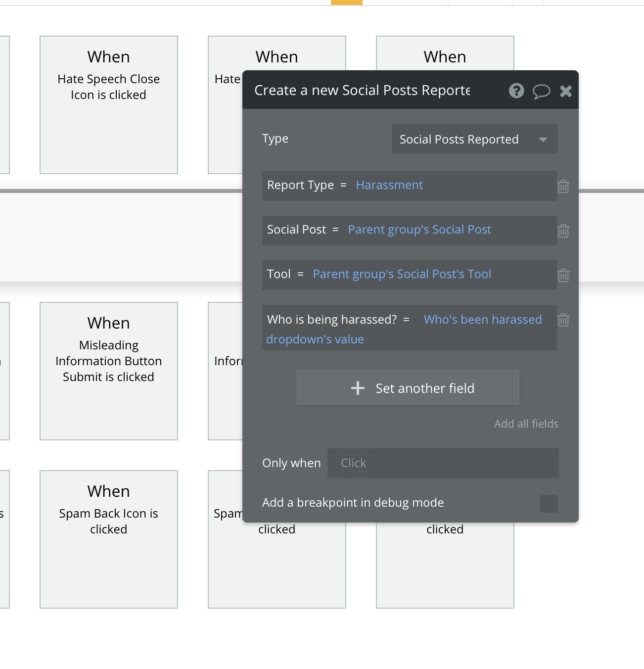The image size is (644, 669).
Task: Edit Who's been harassed dropdown's value expression
Action: pyautogui.click(x=482, y=320)
